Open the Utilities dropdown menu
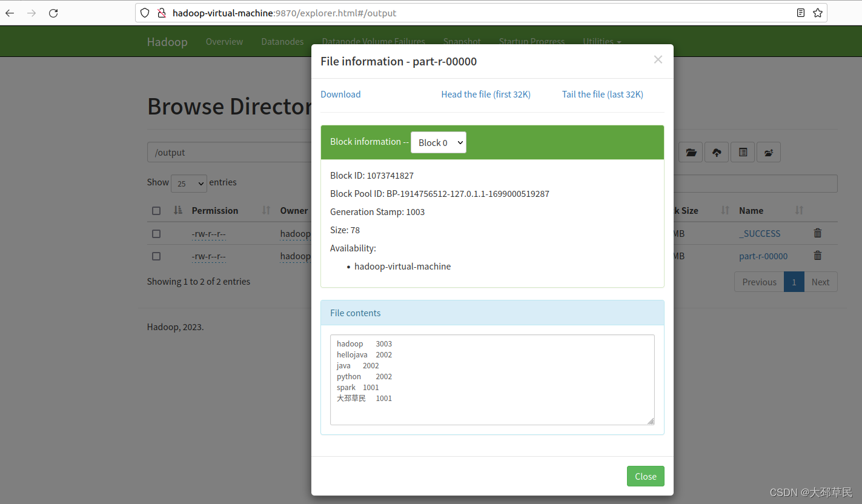 (x=602, y=41)
